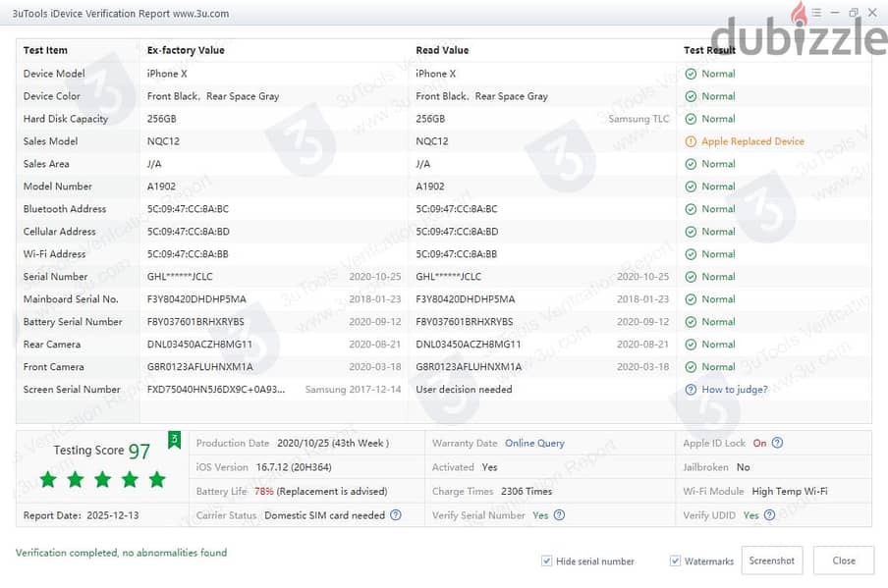The width and height of the screenshot is (888, 588).
Task: Click the Apple Replaced Device result text
Action: click(x=752, y=141)
